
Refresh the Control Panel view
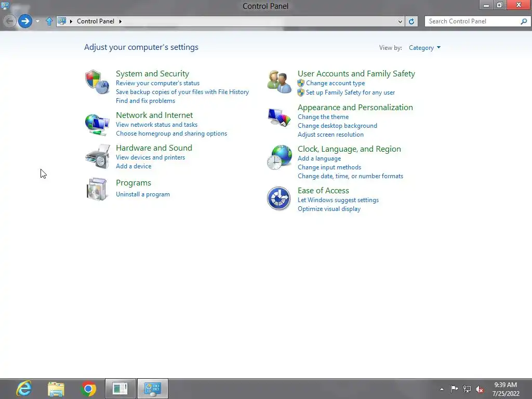click(411, 21)
